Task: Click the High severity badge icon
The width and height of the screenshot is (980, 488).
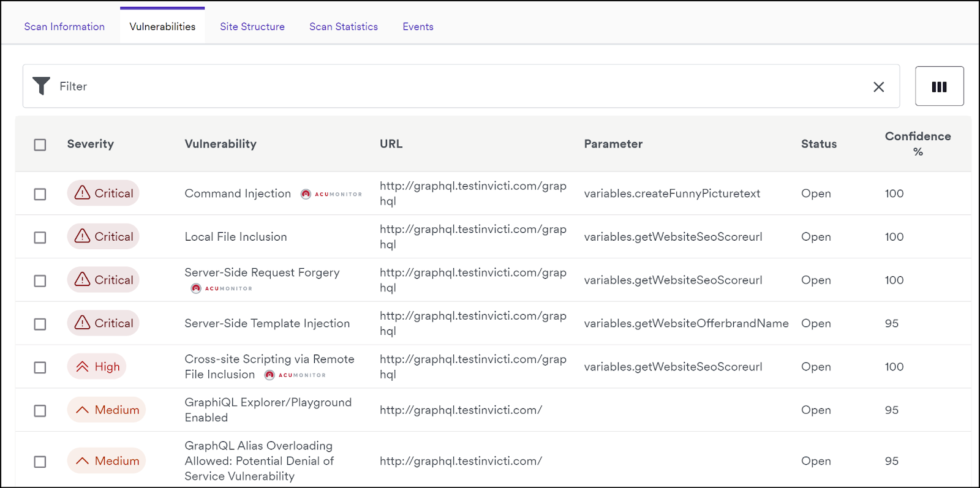Action: (83, 367)
